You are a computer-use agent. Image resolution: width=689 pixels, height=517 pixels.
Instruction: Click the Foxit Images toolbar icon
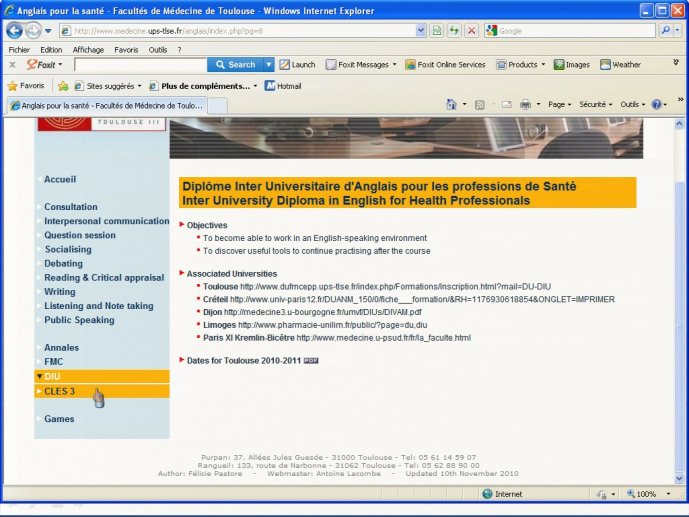[571, 65]
